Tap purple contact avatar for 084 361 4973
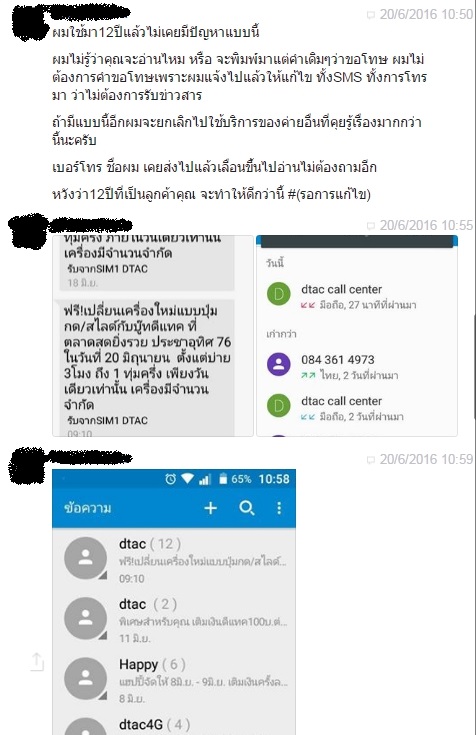Screen dimensions: 476x735 [x=279, y=364]
